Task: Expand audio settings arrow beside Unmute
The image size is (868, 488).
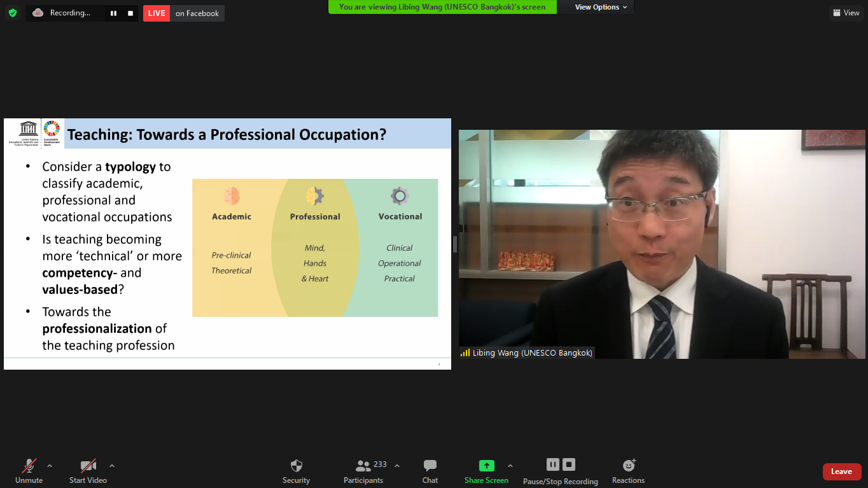Action: [50, 466]
